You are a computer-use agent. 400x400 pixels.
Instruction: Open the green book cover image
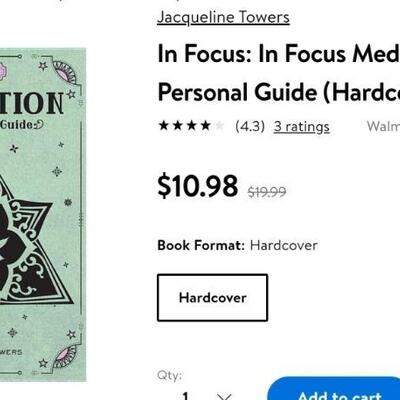point(43,215)
